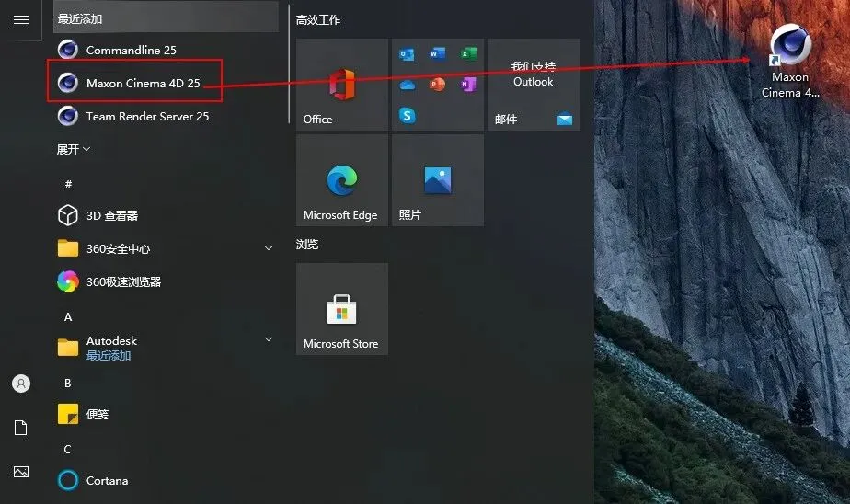Click the # alphabet section header

click(x=68, y=184)
